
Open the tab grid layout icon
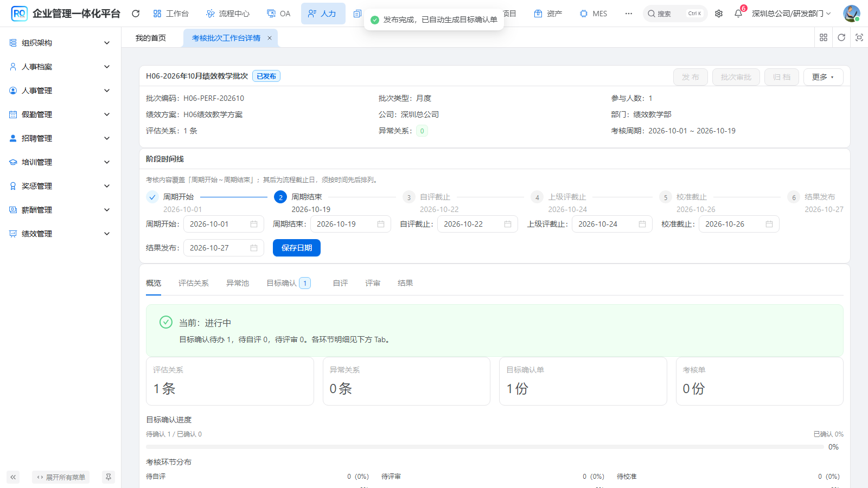pos(824,37)
